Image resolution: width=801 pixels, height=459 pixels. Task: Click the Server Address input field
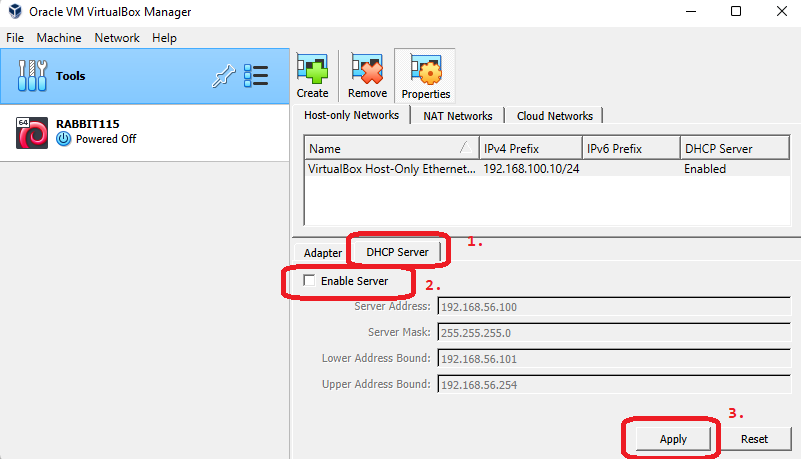coord(614,307)
